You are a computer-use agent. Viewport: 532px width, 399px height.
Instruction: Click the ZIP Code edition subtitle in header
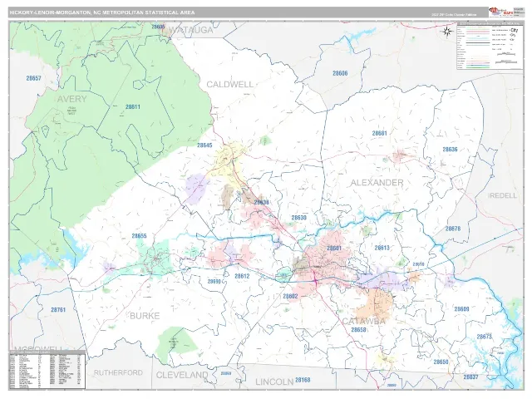(x=454, y=15)
